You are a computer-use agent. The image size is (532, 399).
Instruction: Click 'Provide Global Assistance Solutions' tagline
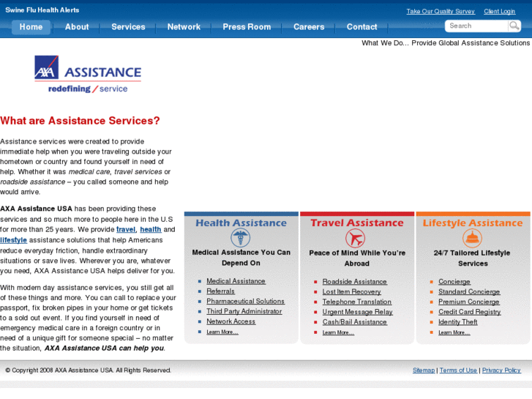tap(471, 43)
